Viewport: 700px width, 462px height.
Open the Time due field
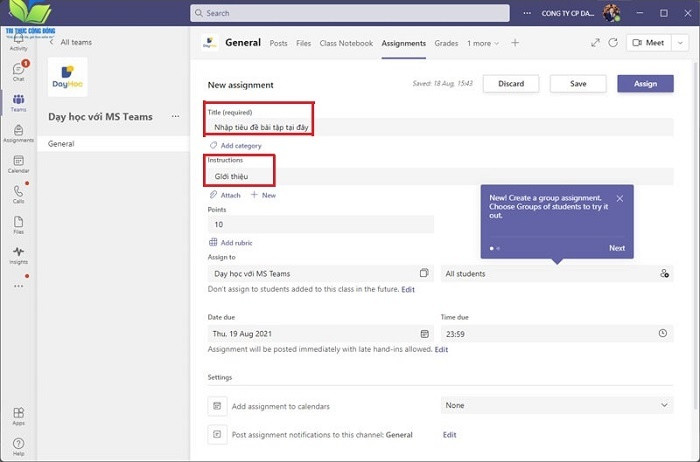[x=557, y=333]
